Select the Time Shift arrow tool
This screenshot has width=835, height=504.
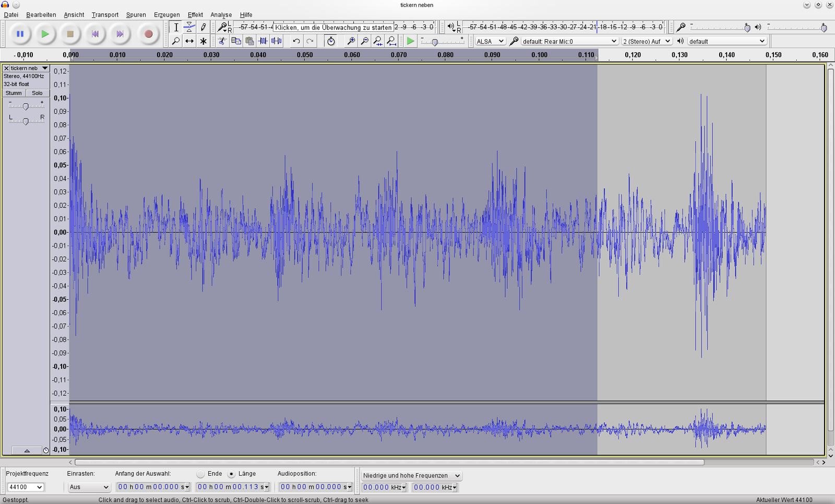click(189, 41)
